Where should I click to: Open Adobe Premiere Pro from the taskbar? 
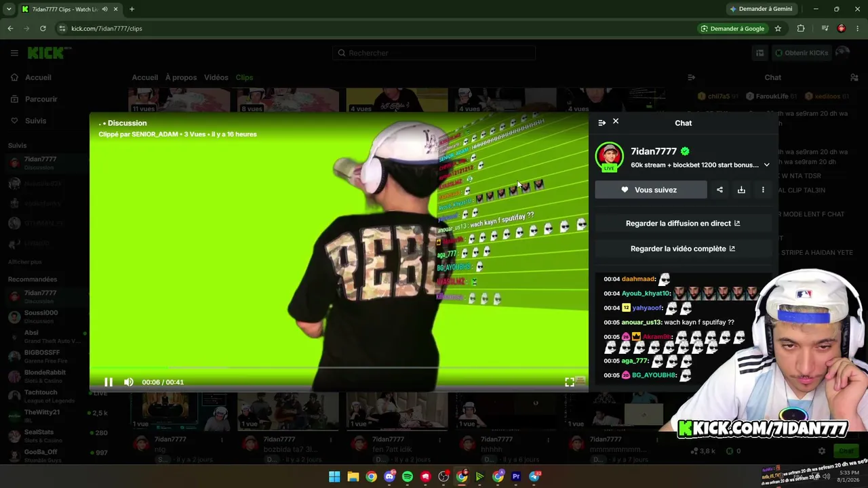[x=516, y=476]
